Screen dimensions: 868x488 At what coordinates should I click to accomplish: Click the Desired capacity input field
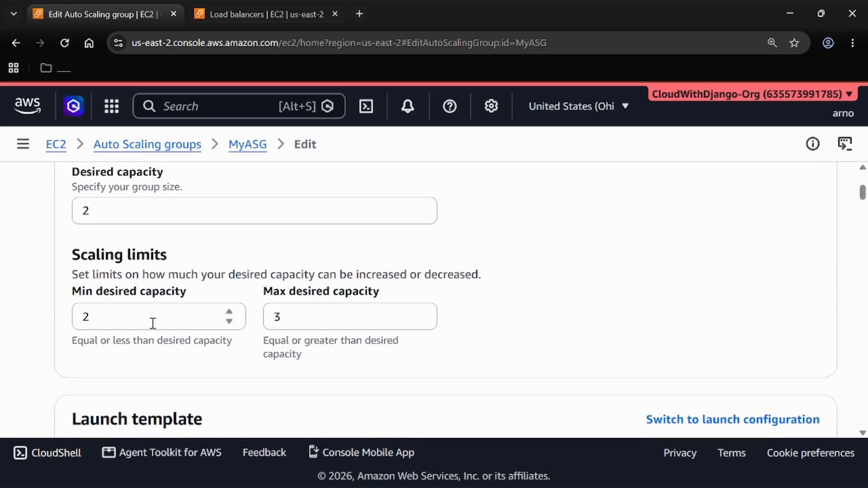coord(255,211)
